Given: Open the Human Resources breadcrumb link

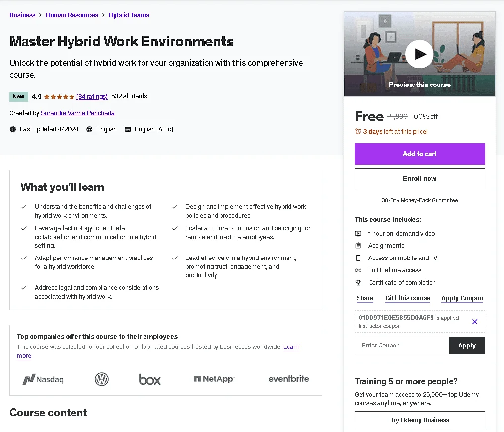Looking at the screenshot, I should (x=72, y=15).
